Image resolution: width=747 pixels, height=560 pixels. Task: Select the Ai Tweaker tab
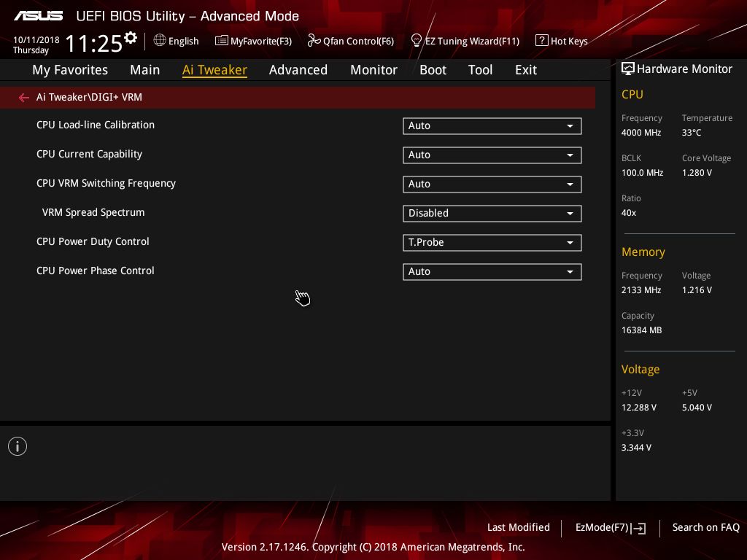214,70
